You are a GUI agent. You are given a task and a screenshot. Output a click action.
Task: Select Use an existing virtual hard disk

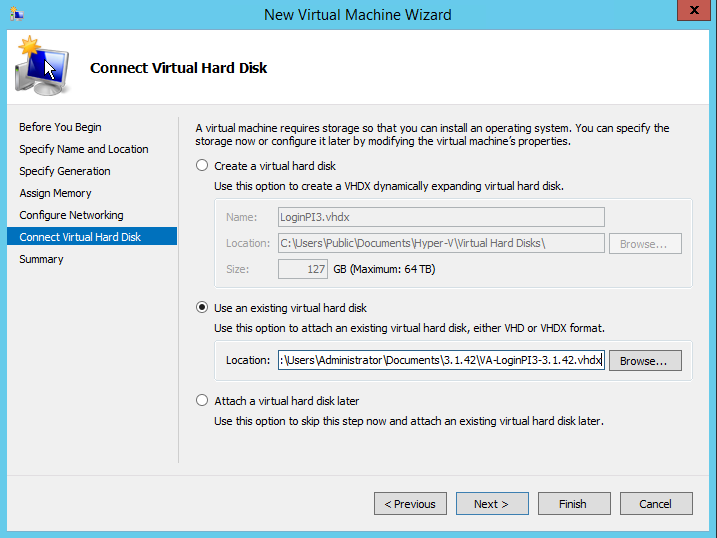[x=202, y=308]
